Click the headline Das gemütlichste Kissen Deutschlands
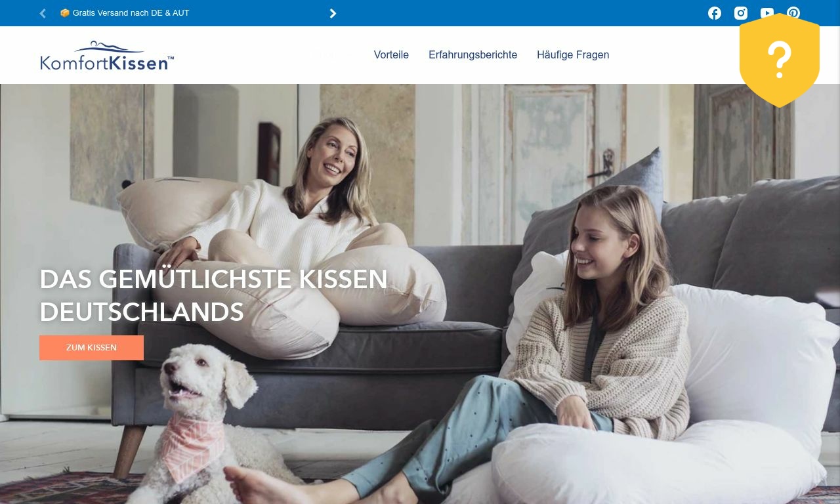The height and width of the screenshot is (504, 840). coord(214,295)
